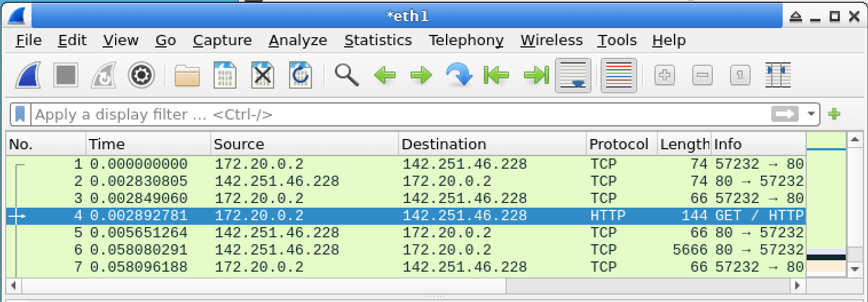Open the Tools menu
868x302 pixels.
coord(617,40)
